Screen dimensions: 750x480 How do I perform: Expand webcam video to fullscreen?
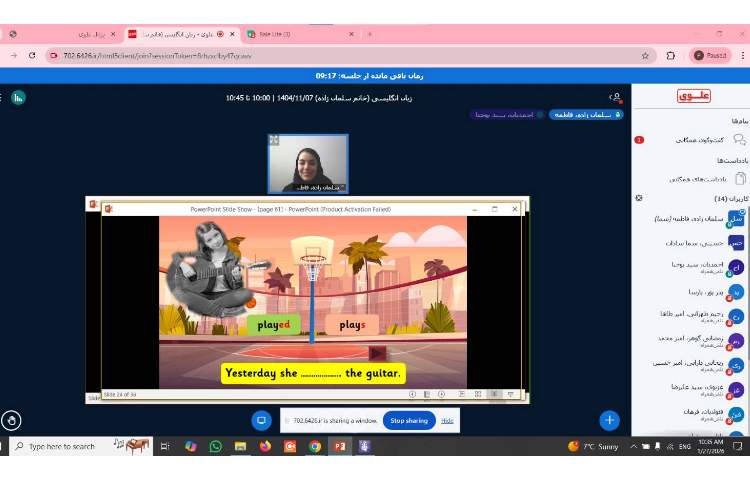coord(274,141)
